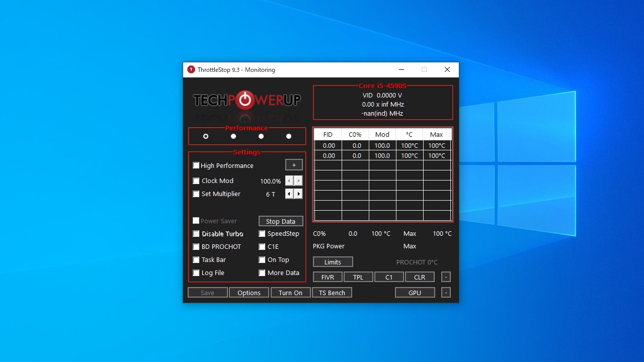Image resolution: width=644 pixels, height=362 pixels.
Task: Click the plus button beside High Performance
Action: pyautogui.click(x=294, y=165)
